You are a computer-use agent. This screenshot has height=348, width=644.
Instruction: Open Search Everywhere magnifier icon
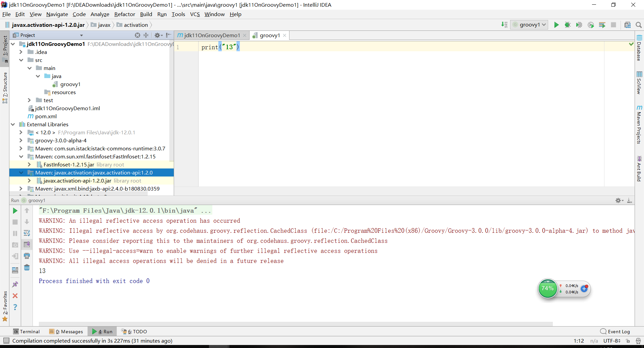pyautogui.click(x=639, y=24)
